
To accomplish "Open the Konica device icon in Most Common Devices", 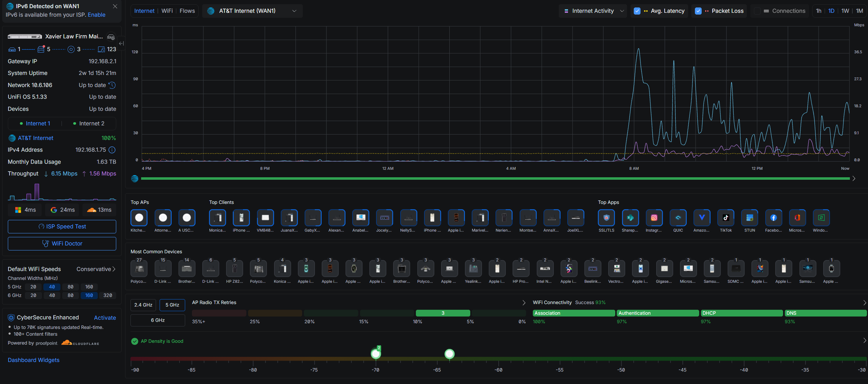I will 282,269.
